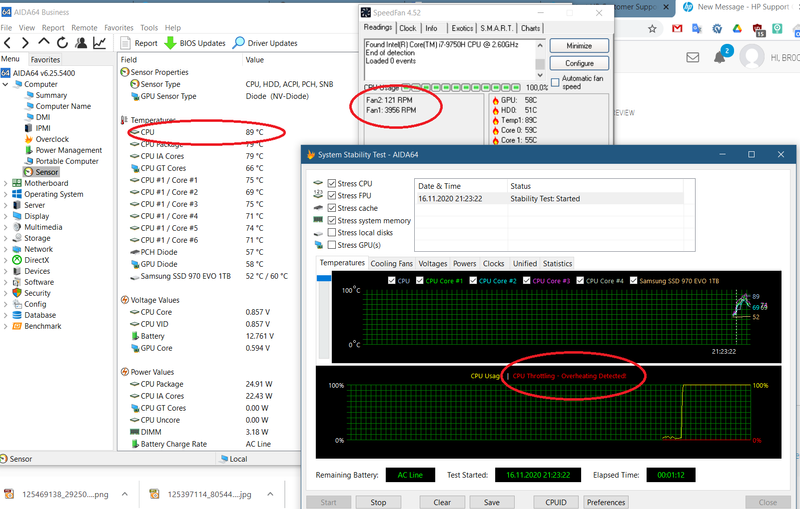This screenshot has height=509, width=800.
Task: Click the Report toolbar button
Action: (139, 43)
